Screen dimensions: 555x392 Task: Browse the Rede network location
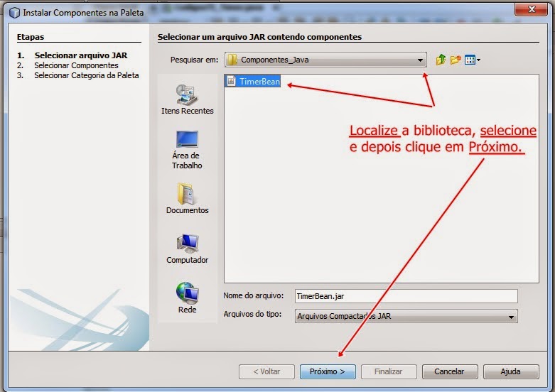[x=187, y=298]
